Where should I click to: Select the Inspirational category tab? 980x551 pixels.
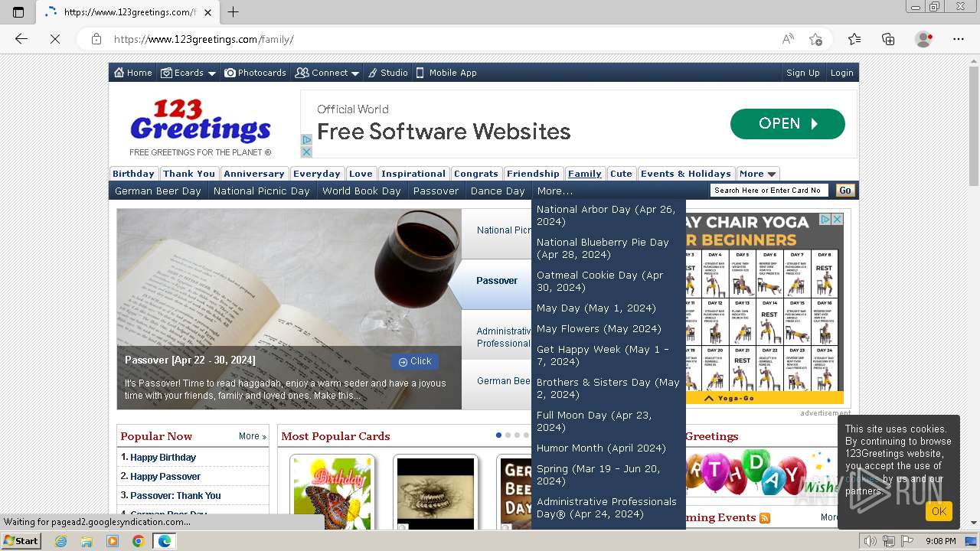tap(413, 174)
